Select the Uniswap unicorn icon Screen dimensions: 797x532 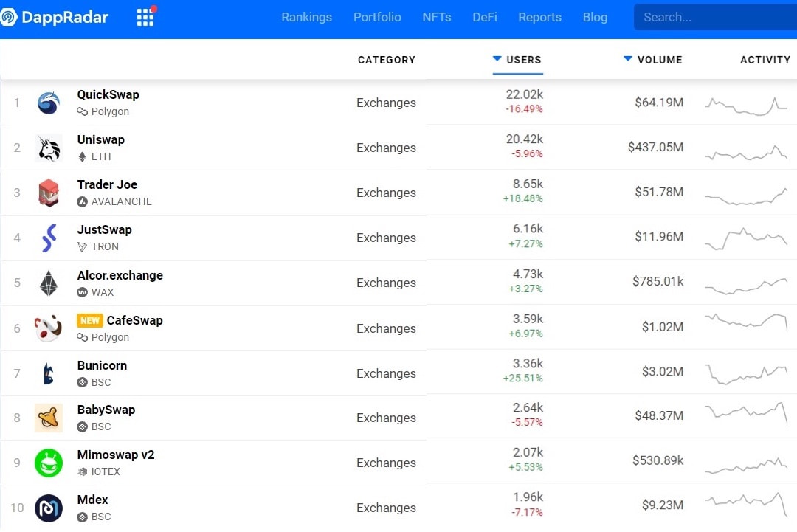(x=49, y=148)
